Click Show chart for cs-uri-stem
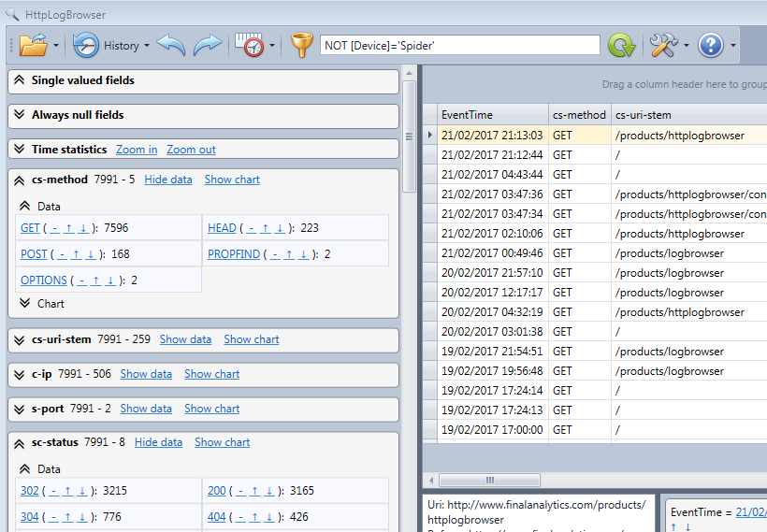Screen dimensions: 767x532 (x=252, y=339)
